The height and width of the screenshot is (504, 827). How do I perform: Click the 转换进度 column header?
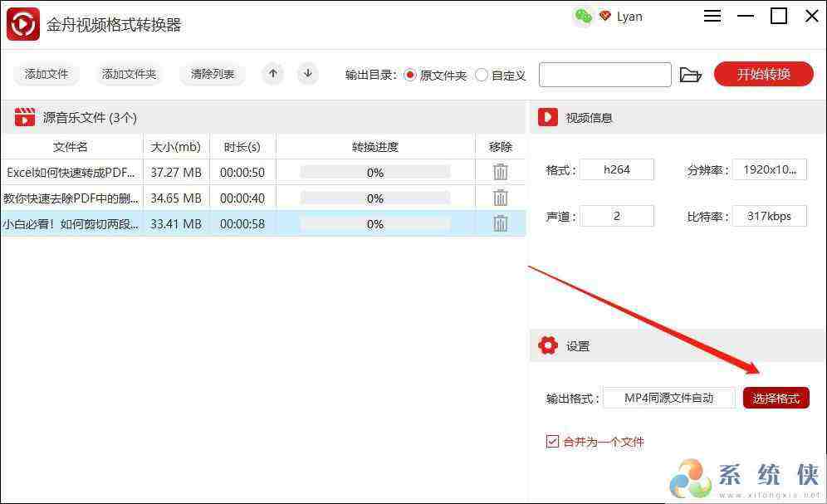[375, 147]
